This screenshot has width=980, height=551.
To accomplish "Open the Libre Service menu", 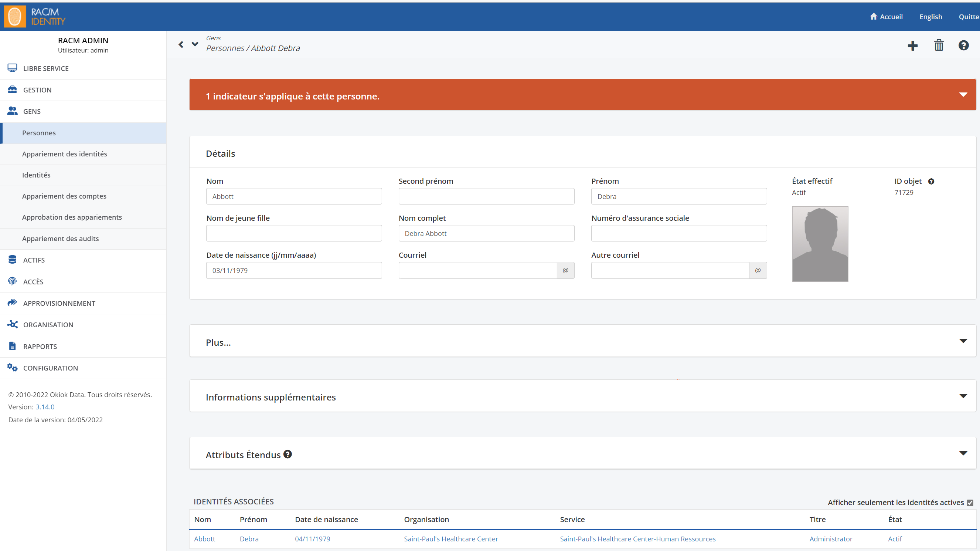I will 83,68.
